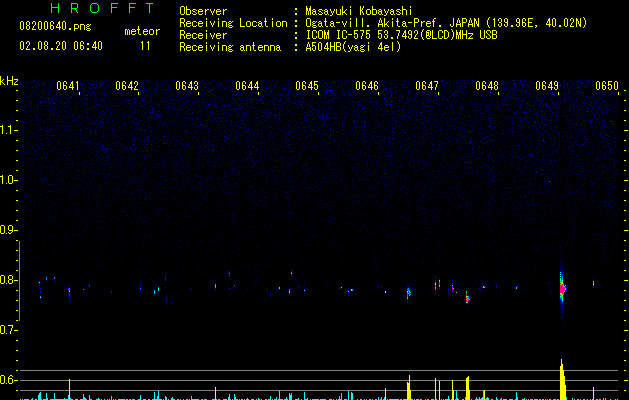Click antenna text A504HB(yagi 4el)
Screen dimensions: 629x400
353,47
